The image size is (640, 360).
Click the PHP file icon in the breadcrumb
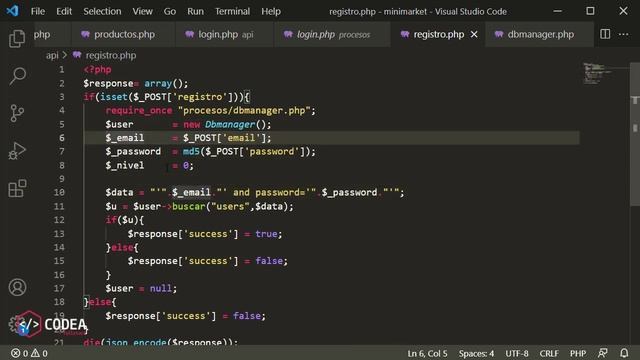(77, 55)
